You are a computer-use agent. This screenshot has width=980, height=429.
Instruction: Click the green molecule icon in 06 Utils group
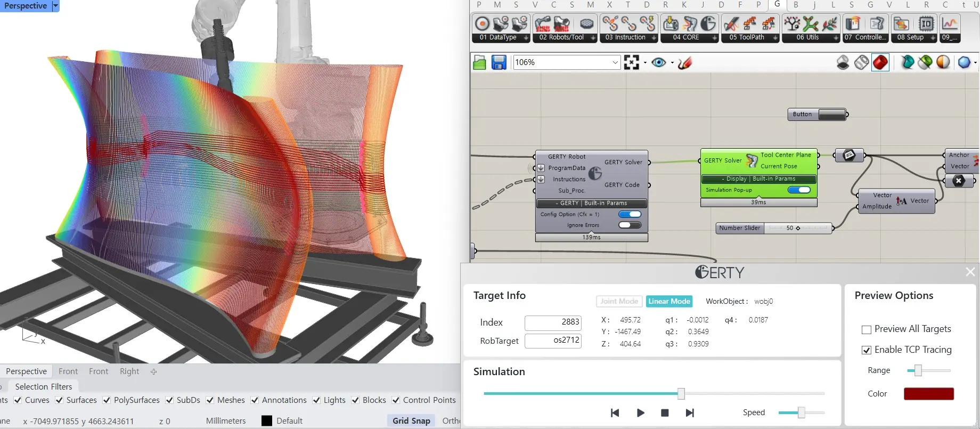811,24
